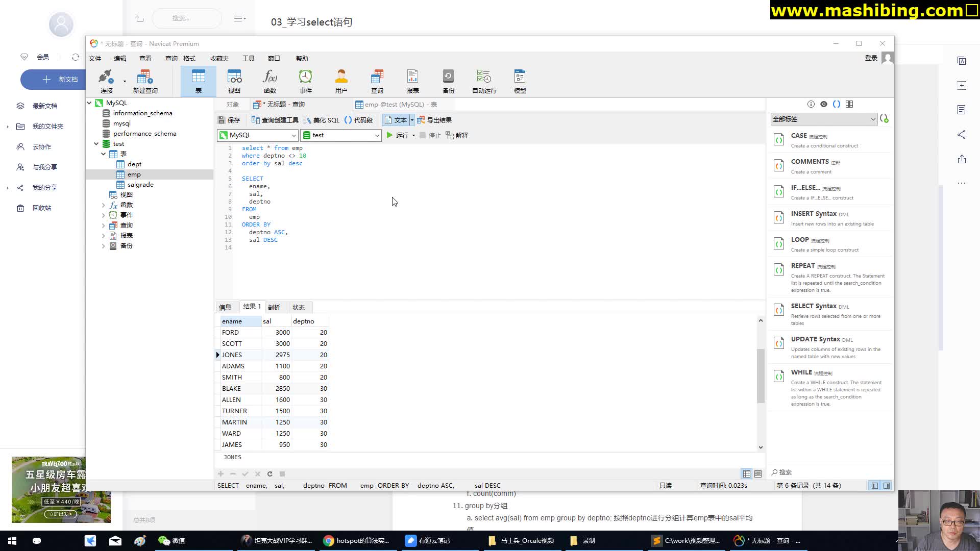This screenshot has height=551, width=980.
Task: Click the emp table in left tree panel
Action: (133, 174)
